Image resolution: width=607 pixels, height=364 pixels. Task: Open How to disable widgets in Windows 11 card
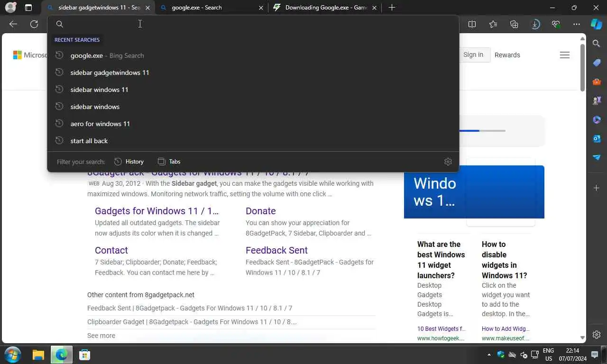505,260
